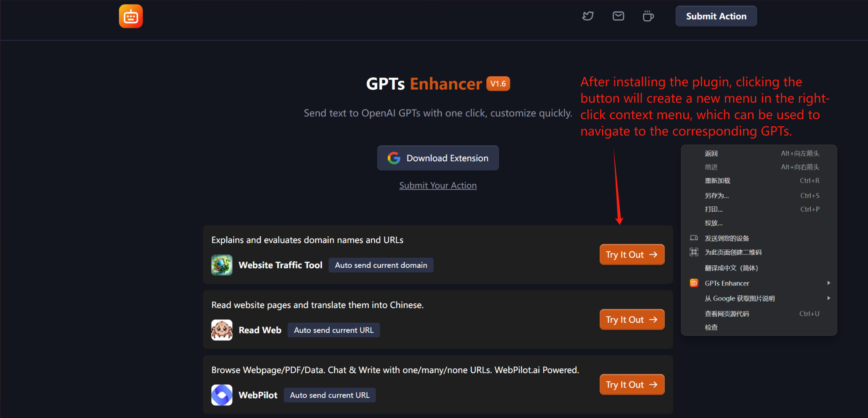The image size is (868, 418).
Task: Select the 重新加载 context menu item
Action: pos(717,181)
